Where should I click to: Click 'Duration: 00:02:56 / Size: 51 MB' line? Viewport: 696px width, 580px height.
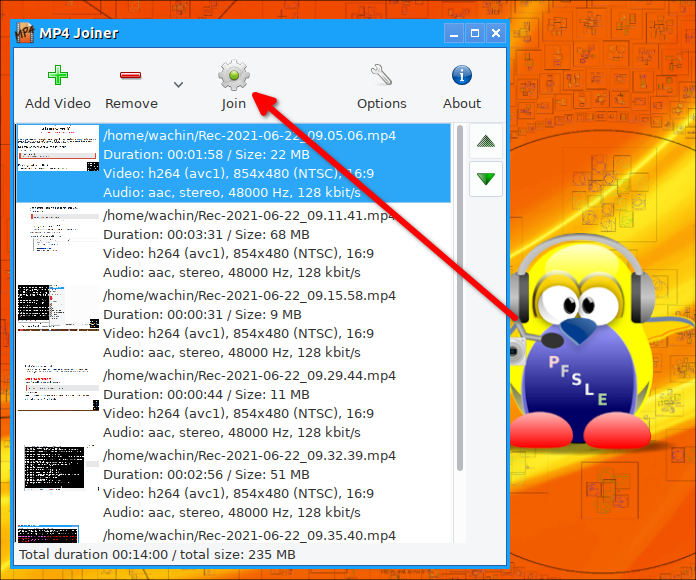206,474
